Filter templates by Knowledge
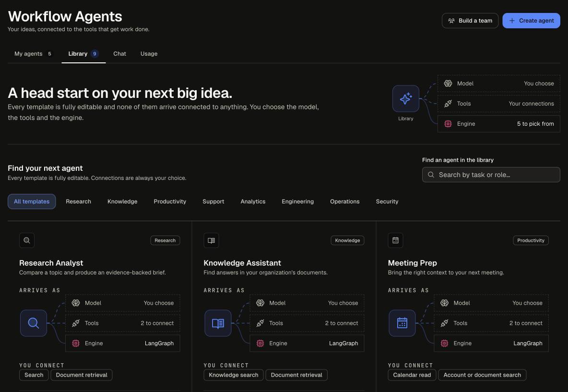The height and width of the screenshot is (392, 568). point(122,202)
